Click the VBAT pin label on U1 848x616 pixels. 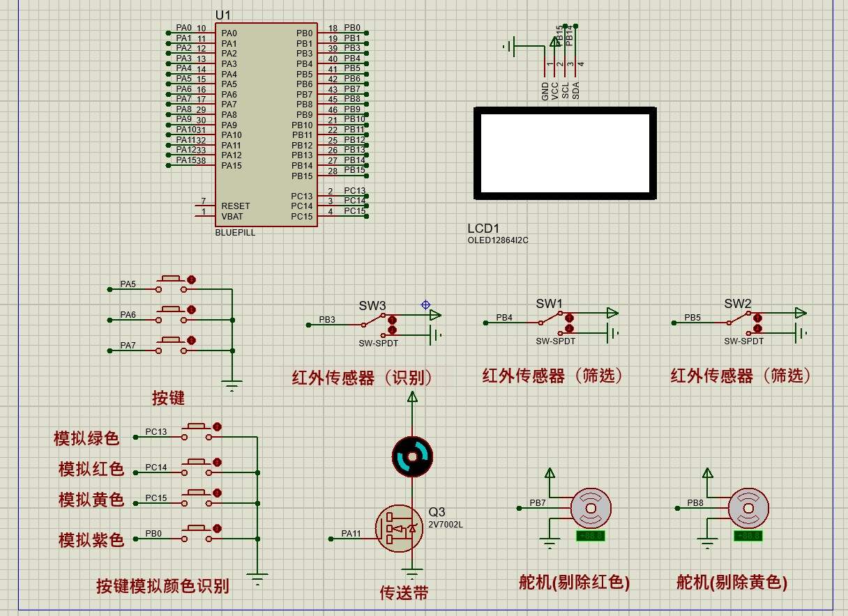232,217
